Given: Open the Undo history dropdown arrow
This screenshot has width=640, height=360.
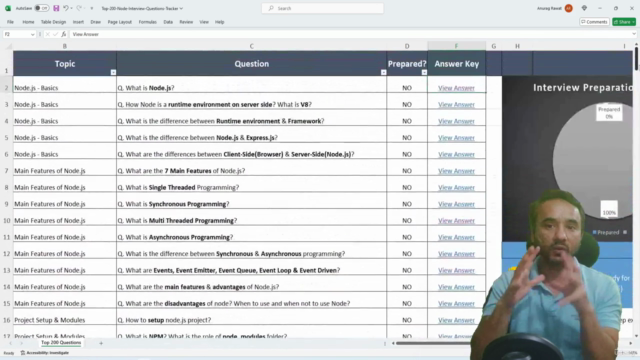Looking at the screenshot, I should (x=71, y=8).
